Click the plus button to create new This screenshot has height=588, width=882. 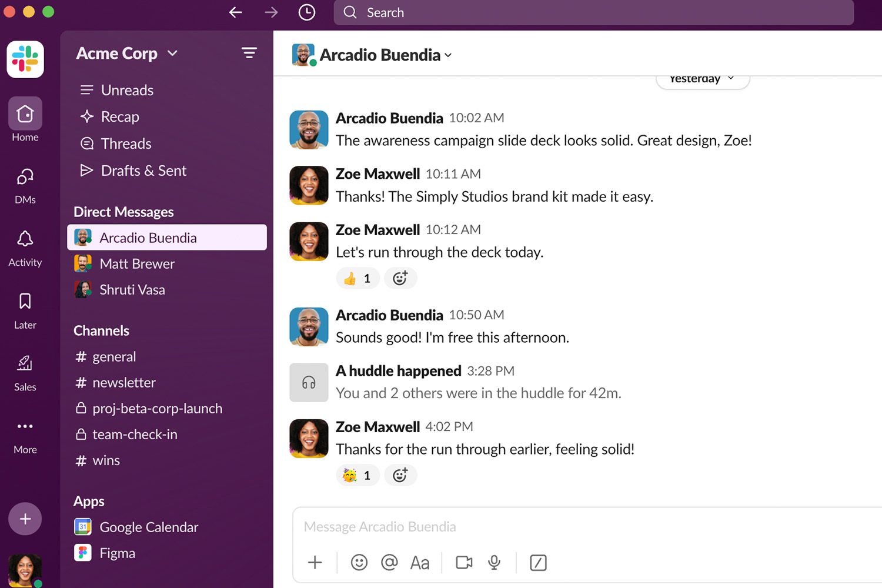click(x=25, y=519)
